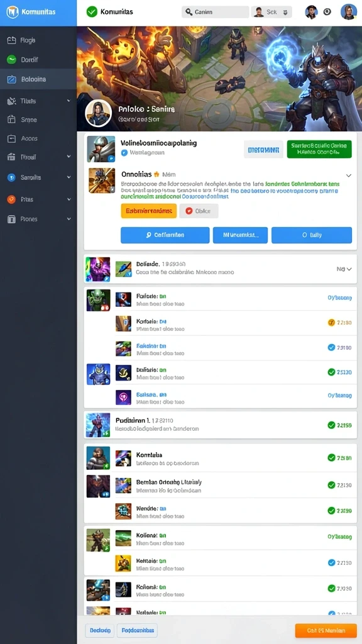Toggle the blue check on the Kehtaie row
The image size is (362, 644).
(x=332, y=563)
